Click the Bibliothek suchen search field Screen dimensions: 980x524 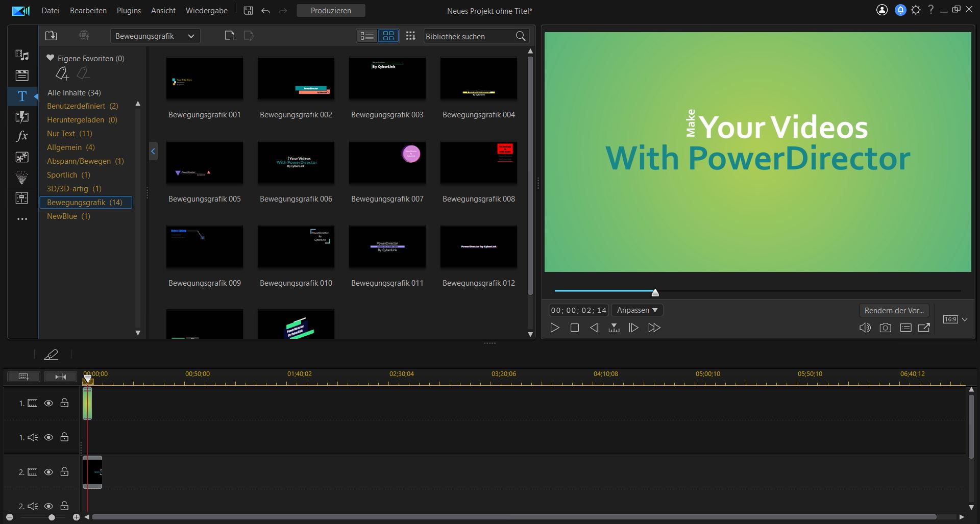469,36
